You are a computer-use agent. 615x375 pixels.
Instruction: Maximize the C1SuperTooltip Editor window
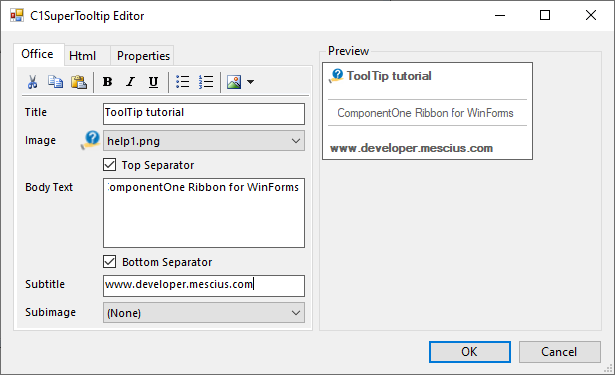click(x=545, y=16)
